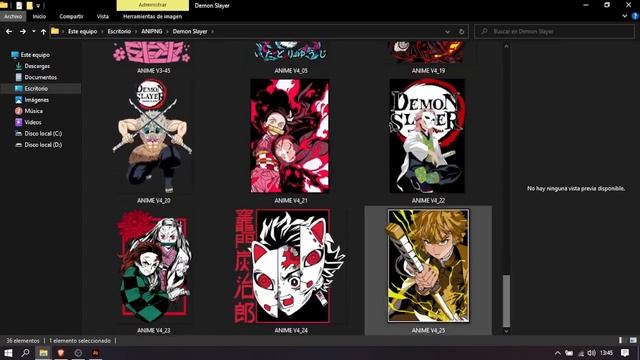Screen dimensions: 640x360
Task: Click ANIPNG breadcrumb in address bar
Action: tap(151, 31)
